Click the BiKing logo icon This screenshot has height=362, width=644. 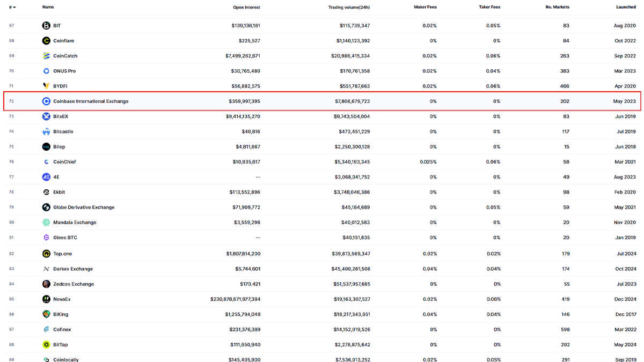tap(46, 314)
